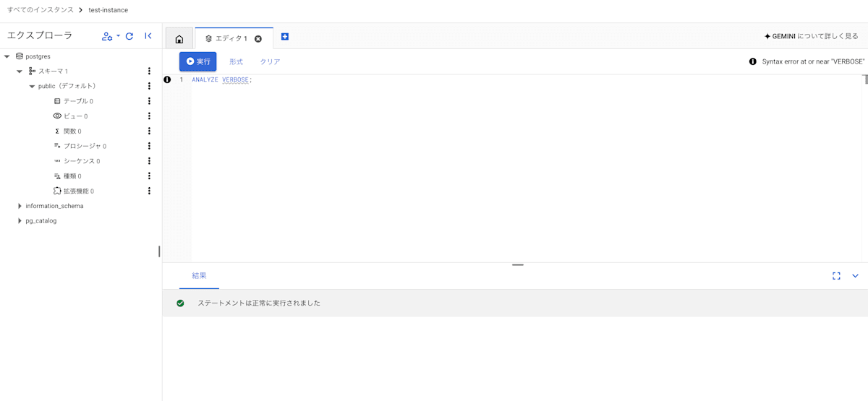Open more options for 種類 0
The image size is (868, 401).
tap(149, 176)
